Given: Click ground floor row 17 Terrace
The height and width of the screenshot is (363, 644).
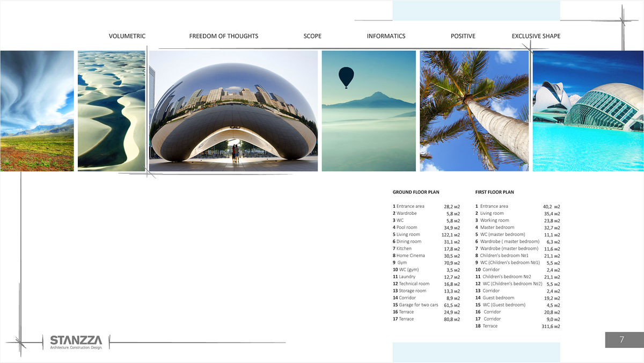Looking at the screenshot, I should 426,319.
